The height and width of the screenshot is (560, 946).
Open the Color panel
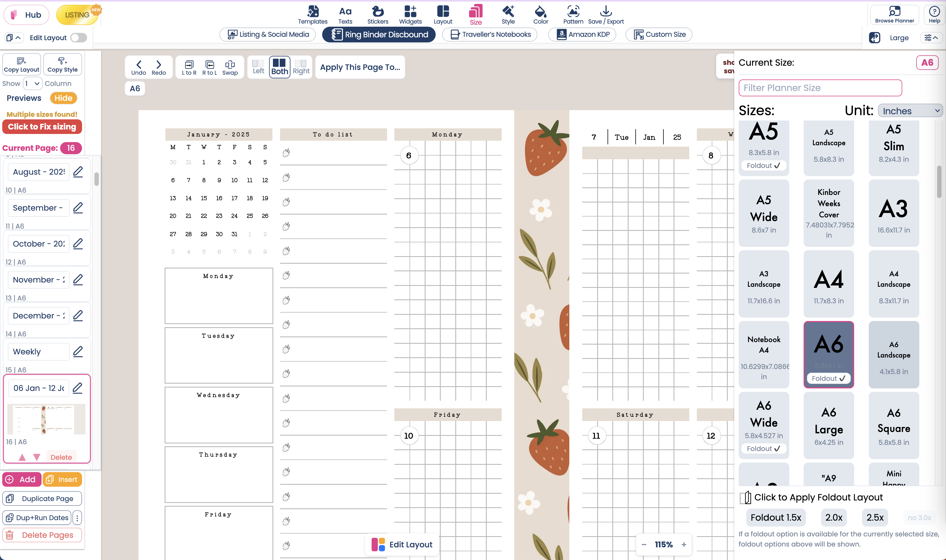(x=540, y=14)
